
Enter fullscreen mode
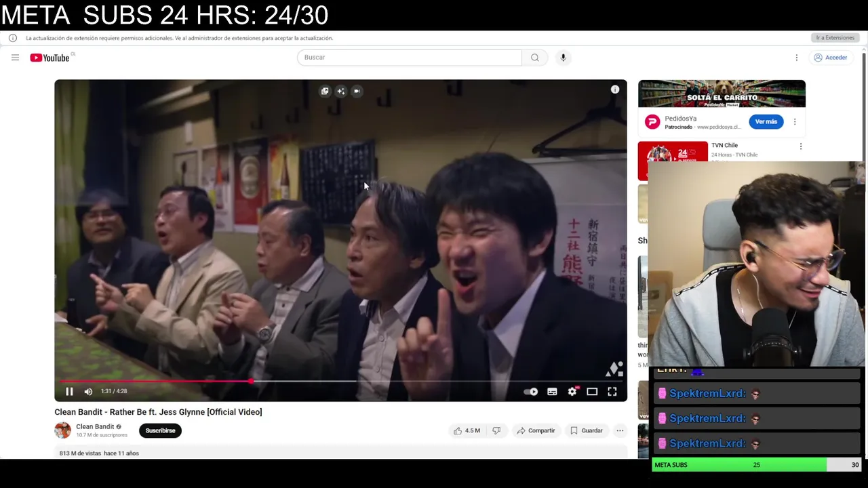coord(612,391)
